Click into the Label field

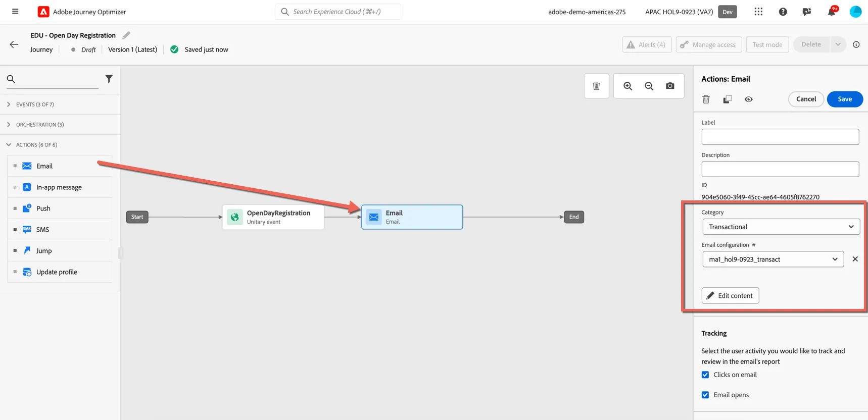pyautogui.click(x=780, y=137)
